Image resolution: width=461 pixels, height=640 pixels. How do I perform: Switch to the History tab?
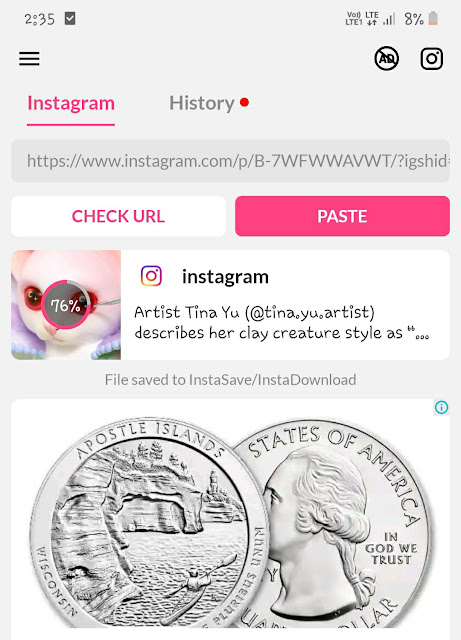(202, 103)
